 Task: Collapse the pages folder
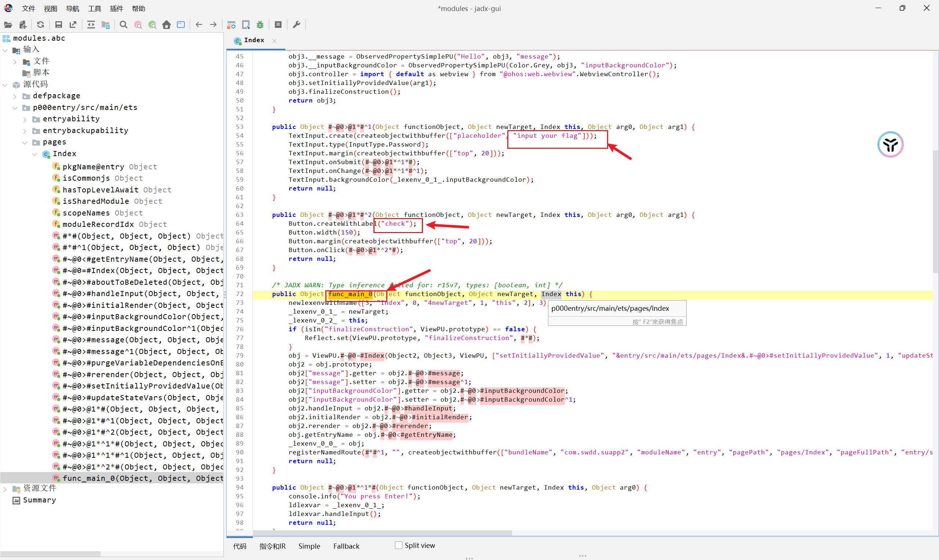coord(25,143)
